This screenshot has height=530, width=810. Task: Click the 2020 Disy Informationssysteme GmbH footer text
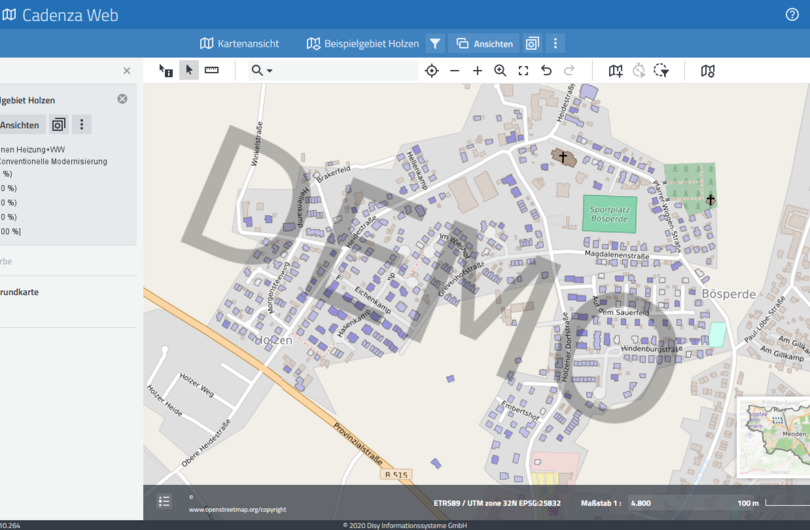click(x=404, y=525)
